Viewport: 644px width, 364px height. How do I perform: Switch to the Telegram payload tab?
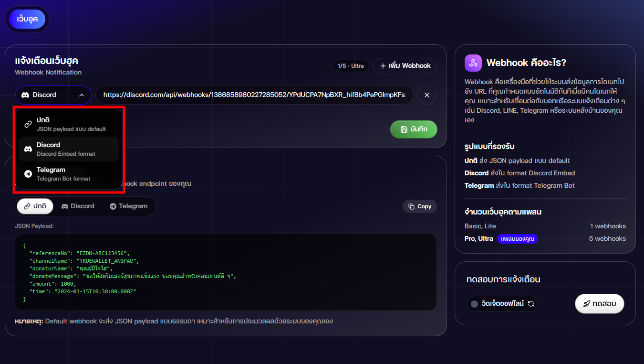point(128,206)
